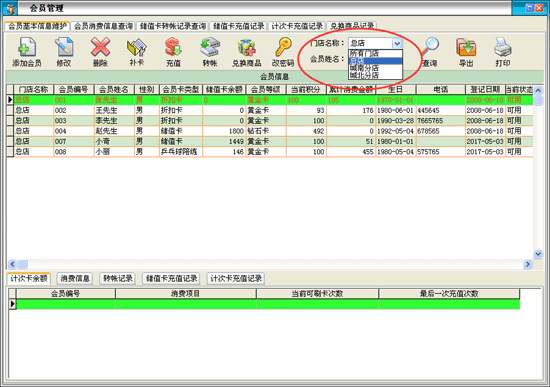Expand the 门店名称 combo box arrow
The width and height of the screenshot is (550, 387).
coord(397,43)
